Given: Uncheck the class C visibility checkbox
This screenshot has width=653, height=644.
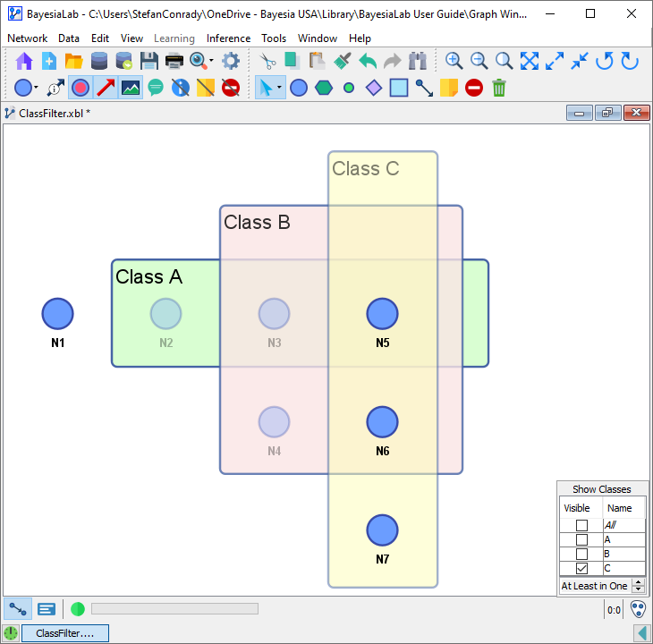Looking at the screenshot, I should [x=581, y=569].
